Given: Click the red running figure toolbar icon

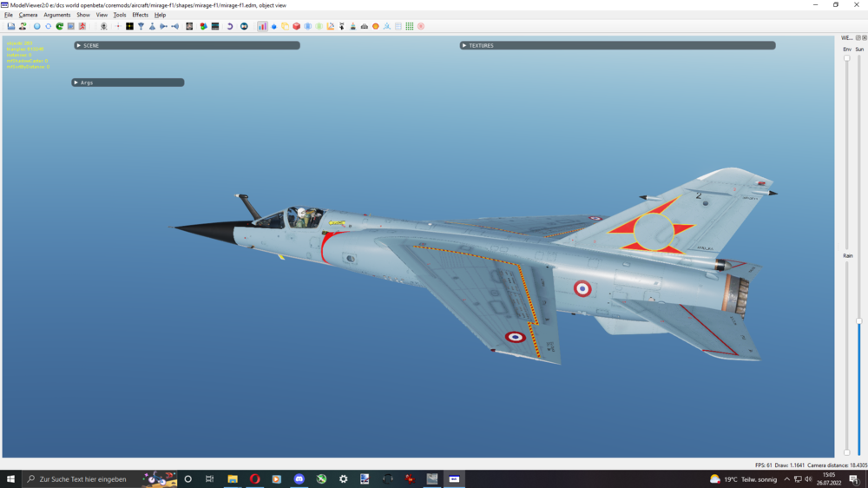Looking at the screenshot, I should click(x=82, y=26).
